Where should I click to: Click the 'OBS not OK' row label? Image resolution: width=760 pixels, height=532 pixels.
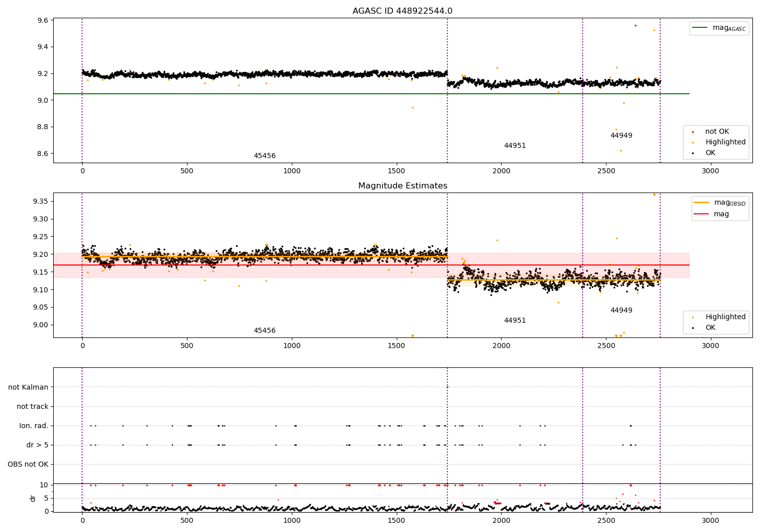coord(28,465)
